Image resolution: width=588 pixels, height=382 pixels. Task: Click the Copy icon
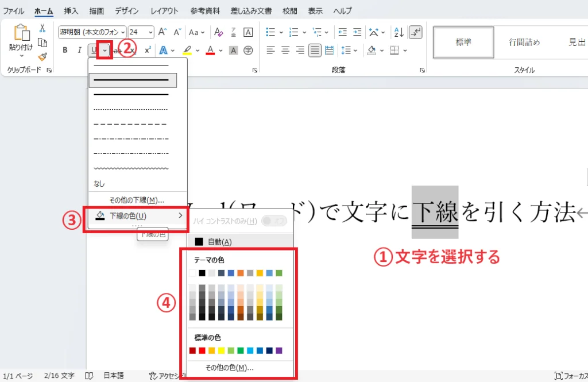click(42, 43)
